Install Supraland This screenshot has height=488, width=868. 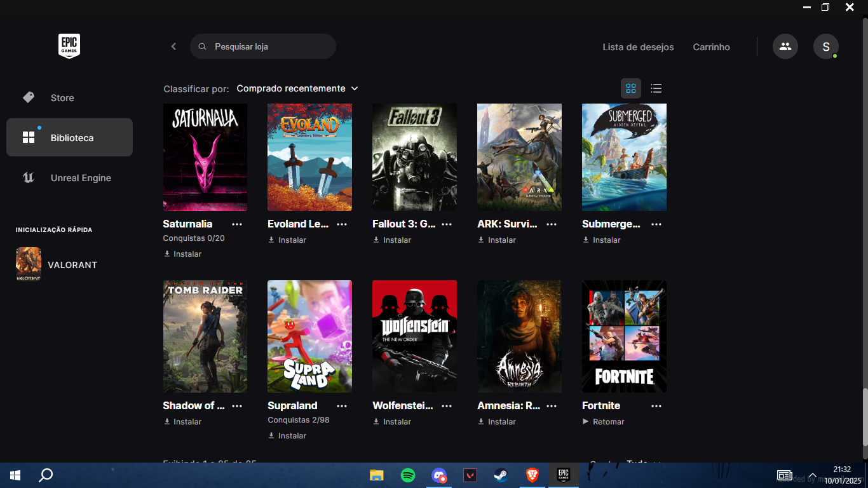point(287,436)
